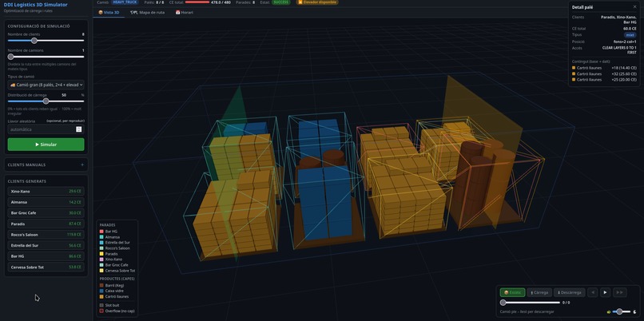The width and height of the screenshot is (644, 321).
Task: Click the Barril (Keg) product swatch
Action: (x=101, y=285)
